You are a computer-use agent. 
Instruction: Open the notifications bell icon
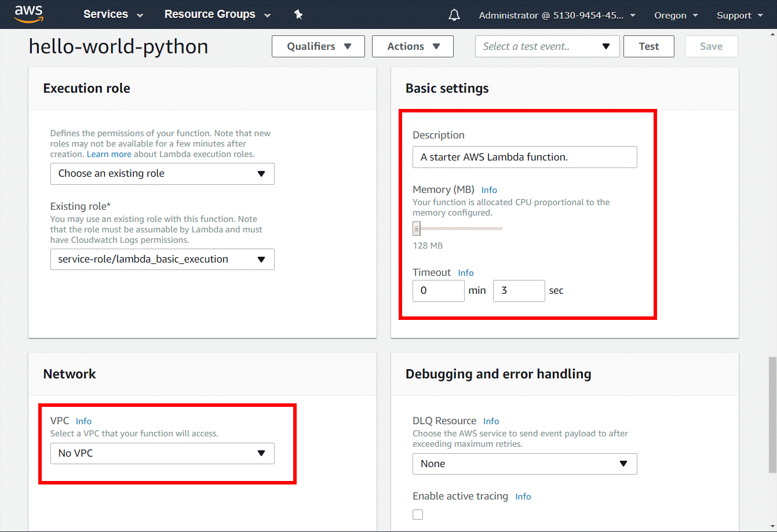pyautogui.click(x=454, y=15)
